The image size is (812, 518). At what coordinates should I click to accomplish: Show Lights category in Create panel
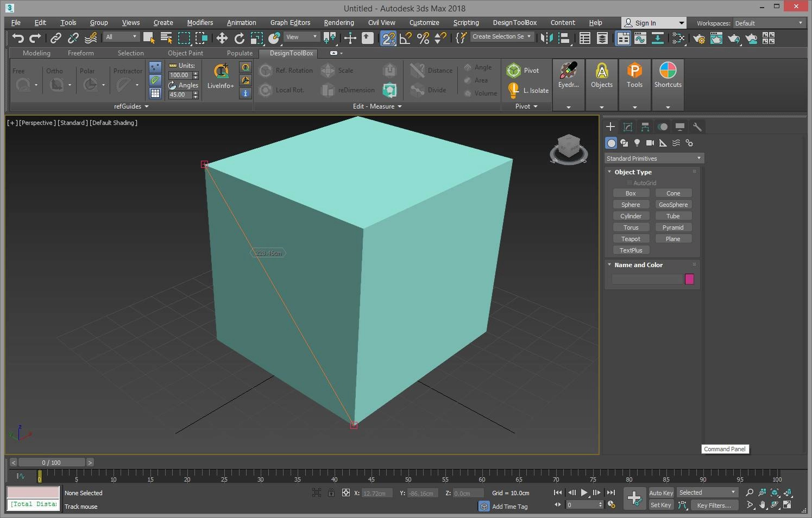pos(637,143)
